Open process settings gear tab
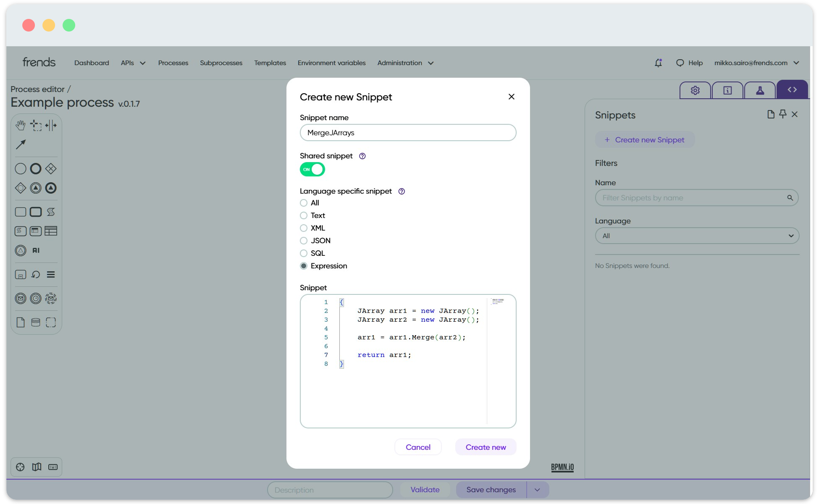819x504 pixels. [695, 90]
